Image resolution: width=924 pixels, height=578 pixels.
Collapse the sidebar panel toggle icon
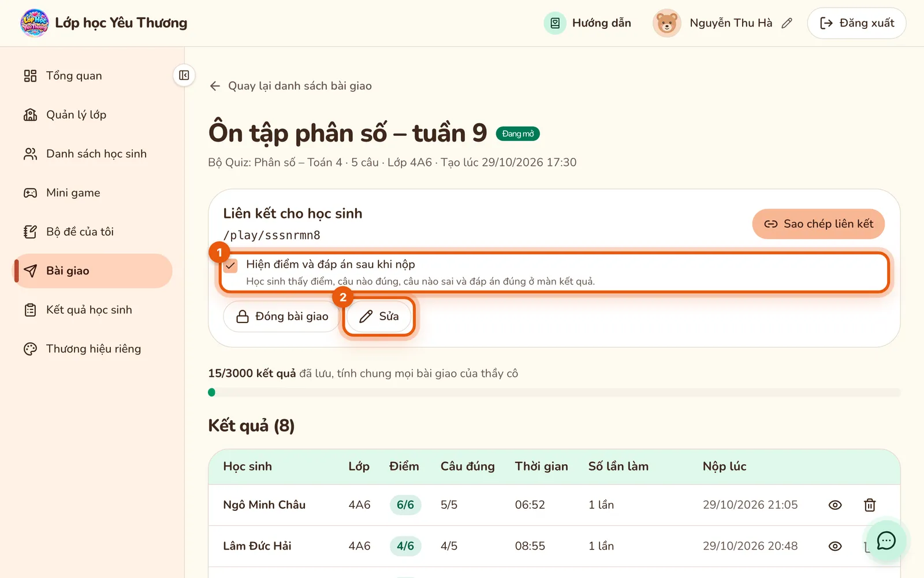pyautogui.click(x=184, y=75)
